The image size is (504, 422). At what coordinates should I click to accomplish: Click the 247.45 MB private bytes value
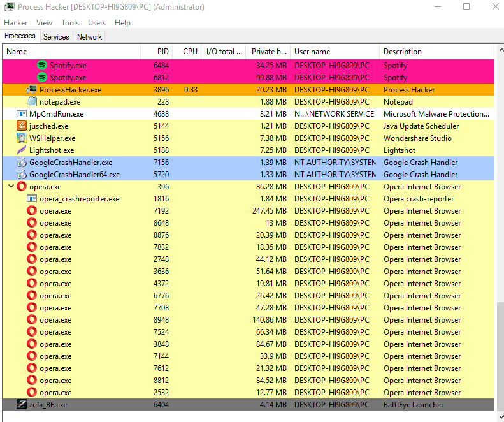click(x=270, y=211)
